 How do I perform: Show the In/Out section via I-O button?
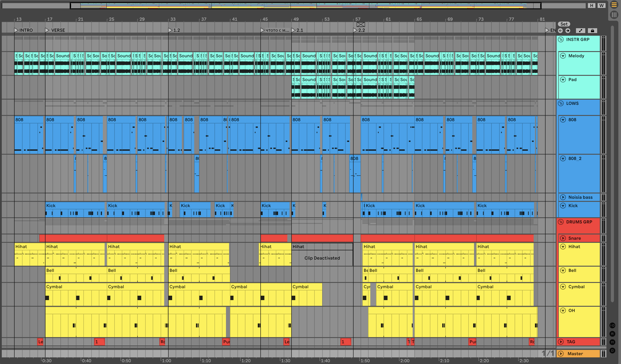[x=612, y=325]
